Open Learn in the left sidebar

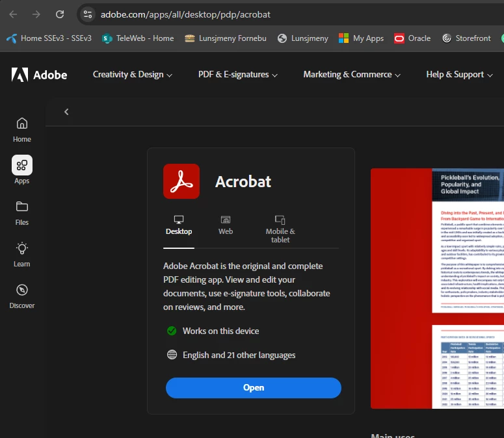(22, 255)
